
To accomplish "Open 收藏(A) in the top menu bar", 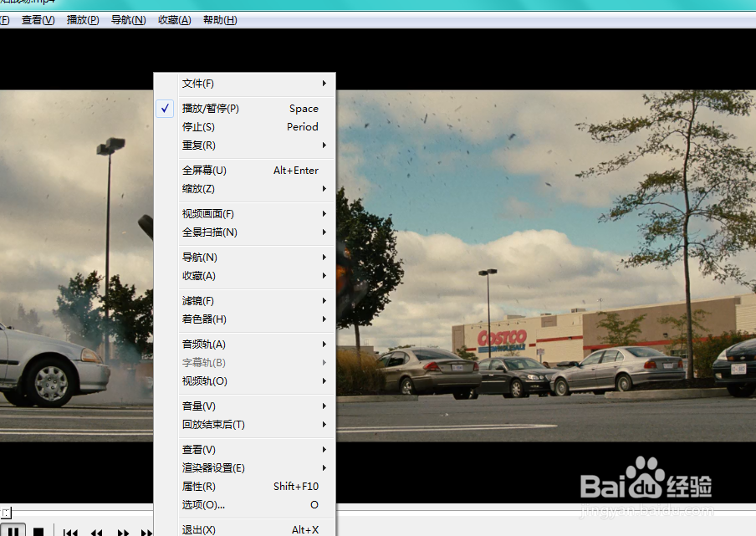I will click(x=175, y=20).
